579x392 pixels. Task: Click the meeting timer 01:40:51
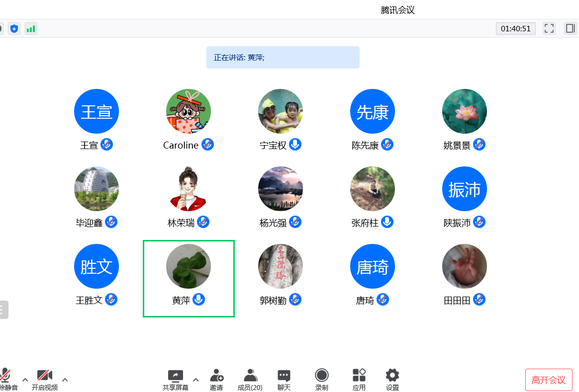(x=515, y=28)
